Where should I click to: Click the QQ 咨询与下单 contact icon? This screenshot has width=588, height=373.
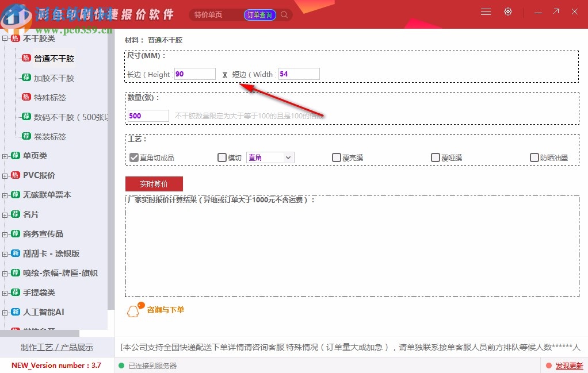(133, 310)
